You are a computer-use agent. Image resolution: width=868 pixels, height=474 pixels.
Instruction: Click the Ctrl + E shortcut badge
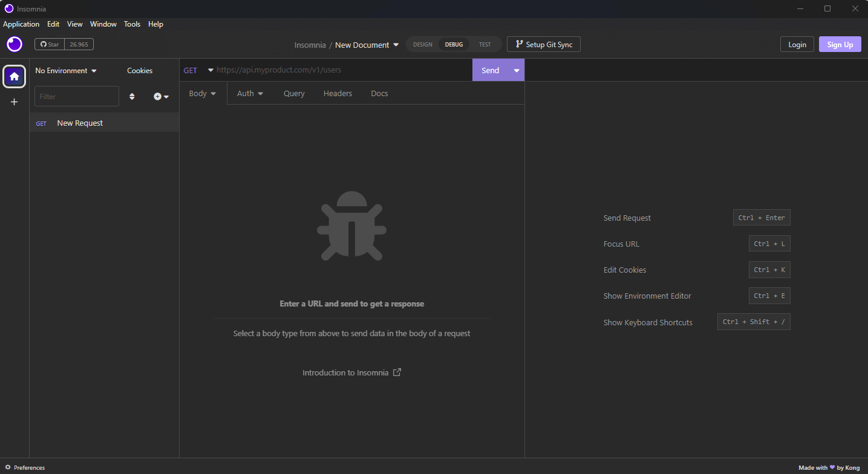click(769, 296)
